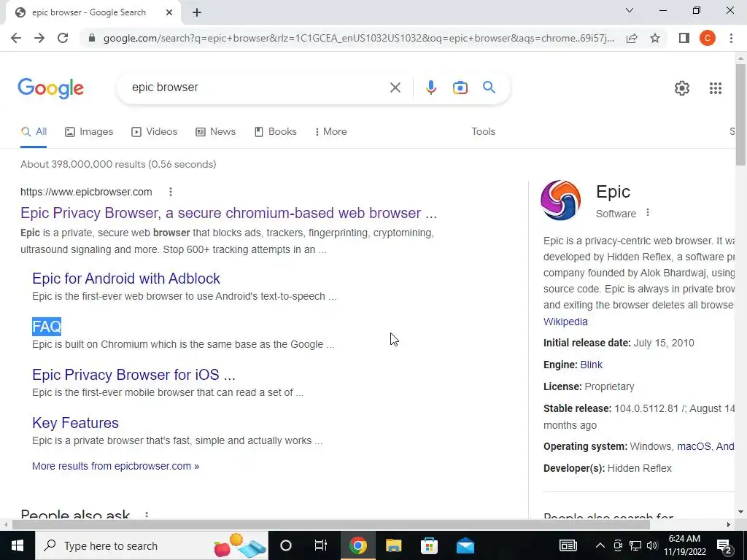Click the voice search microphone icon

[430, 87]
